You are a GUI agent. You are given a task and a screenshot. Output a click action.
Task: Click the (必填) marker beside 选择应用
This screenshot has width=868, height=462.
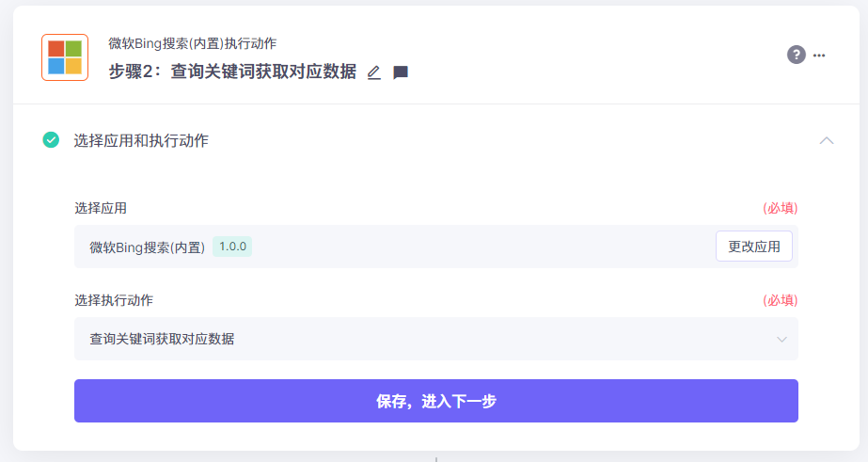click(x=780, y=208)
